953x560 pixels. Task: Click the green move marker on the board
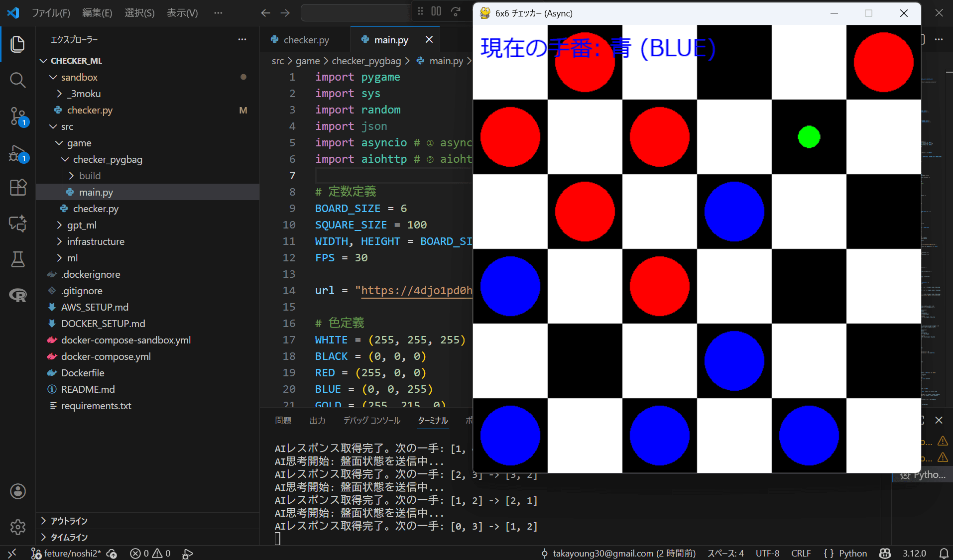809,137
